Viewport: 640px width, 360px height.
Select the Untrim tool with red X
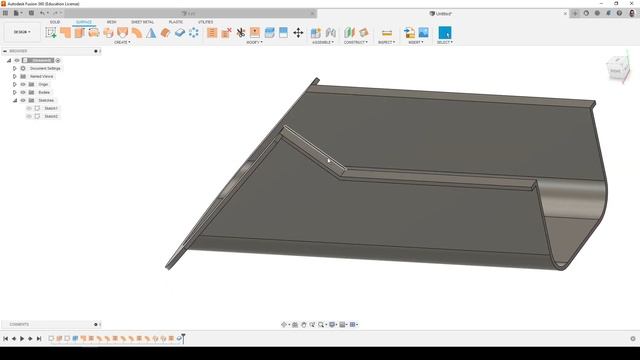coord(227,33)
